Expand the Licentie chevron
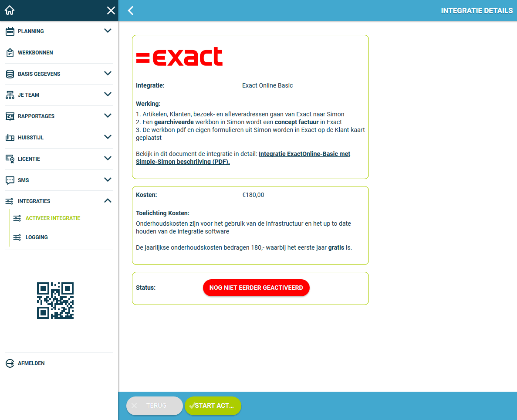The image size is (517, 420). tap(108, 158)
